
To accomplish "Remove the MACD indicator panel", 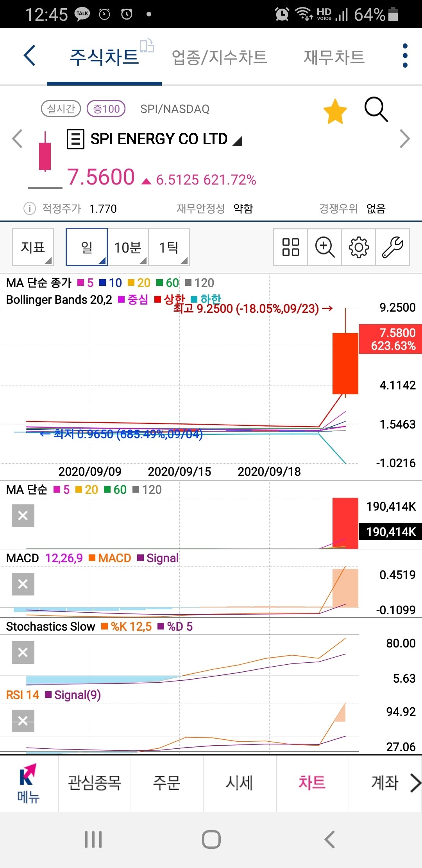I will [x=23, y=584].
